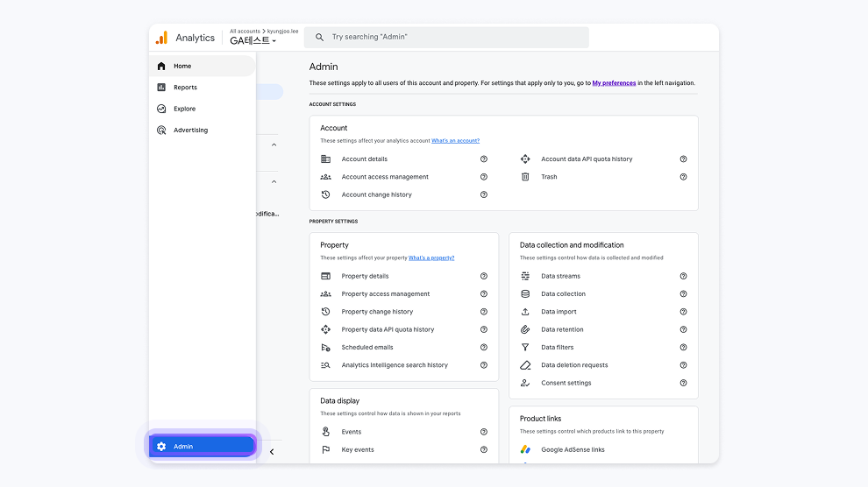Click the Account change history icon
The width and height of the screenshot is (868, 487).
click(x=325, y=194)
